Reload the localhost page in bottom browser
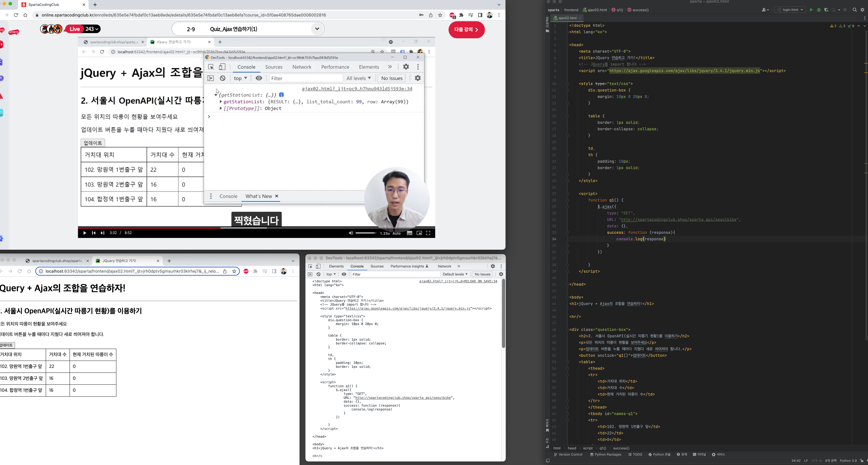 click(x=20, y=271)
